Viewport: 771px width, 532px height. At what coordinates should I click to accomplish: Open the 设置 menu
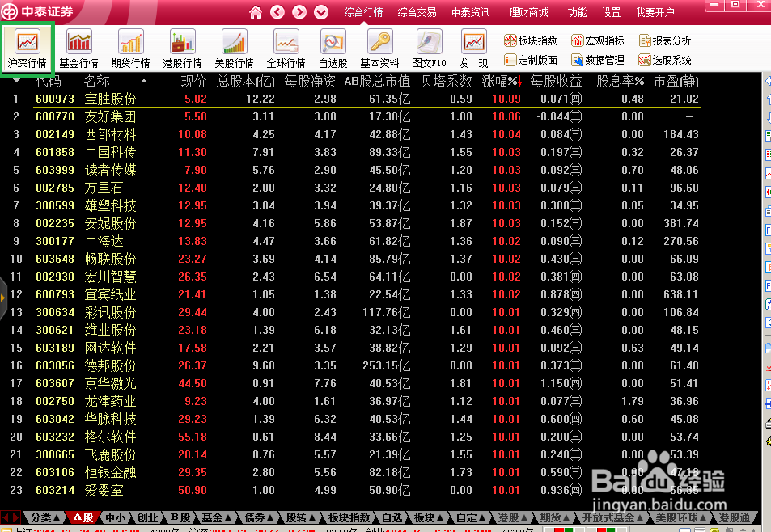pyautogui.click(x=611, y=12)
